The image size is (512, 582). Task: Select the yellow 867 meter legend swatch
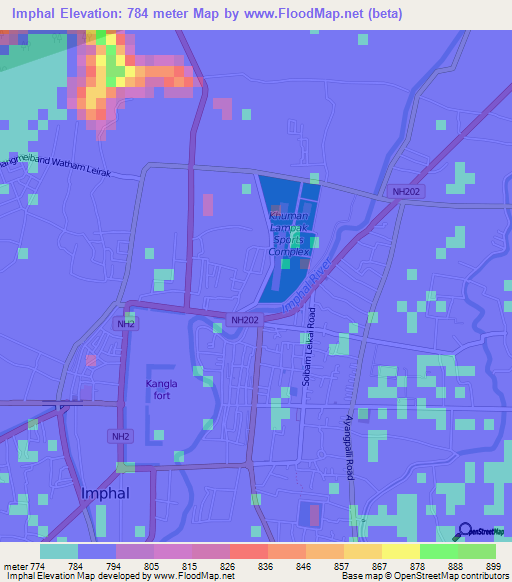click(401, 552)
